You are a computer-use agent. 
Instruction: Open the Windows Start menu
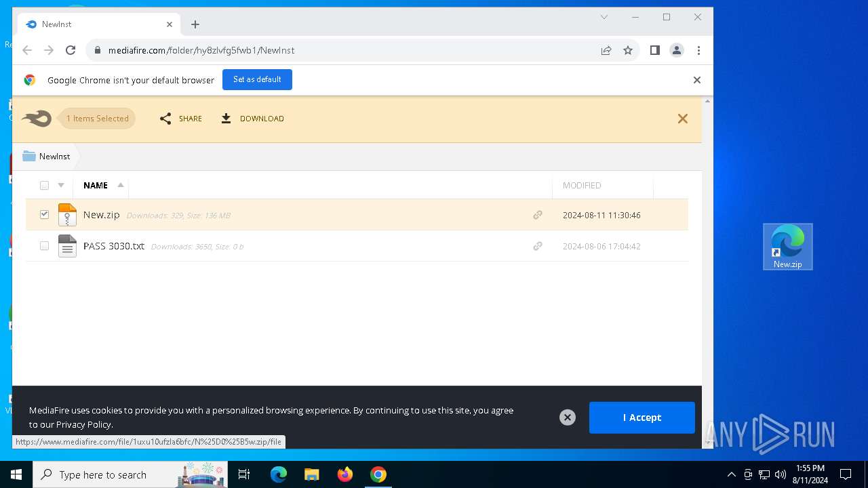click(x=16, y=474)
